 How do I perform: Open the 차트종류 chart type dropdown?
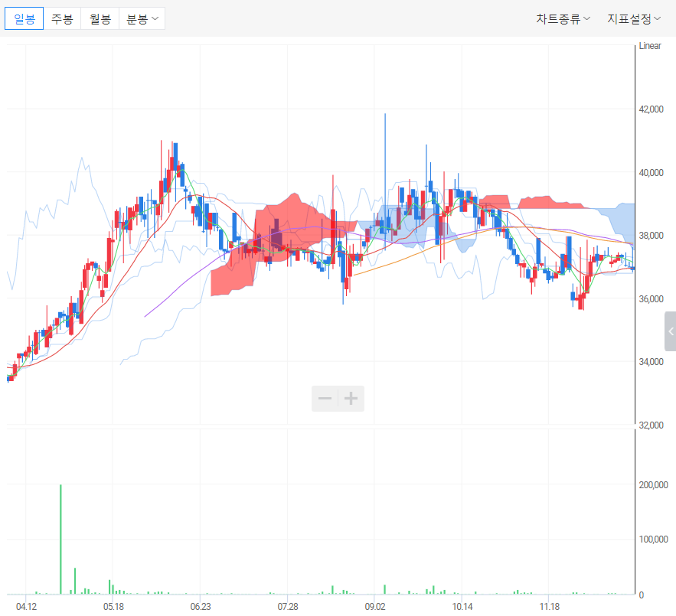click(x=563, y=18)
